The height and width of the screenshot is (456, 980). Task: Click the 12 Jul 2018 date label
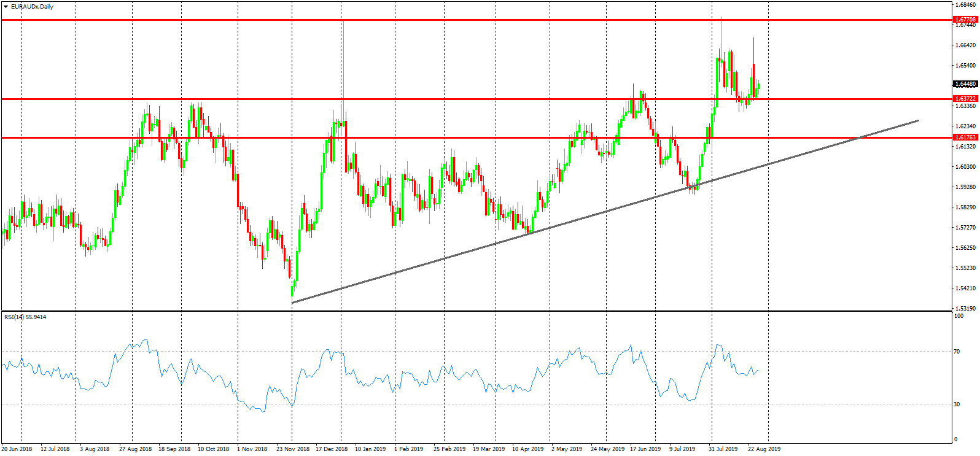point(55,449)
